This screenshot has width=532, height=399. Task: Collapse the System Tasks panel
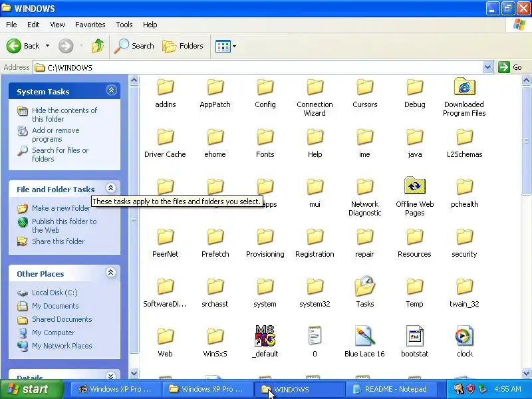click(x=111, y=90)
